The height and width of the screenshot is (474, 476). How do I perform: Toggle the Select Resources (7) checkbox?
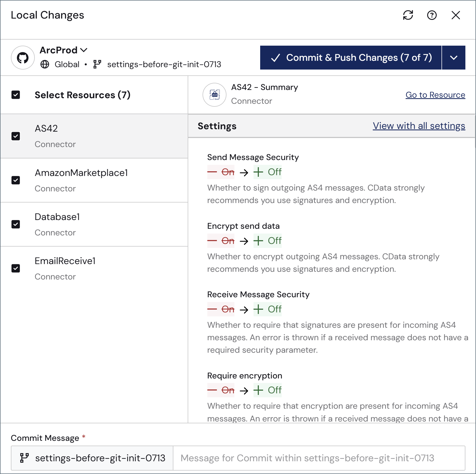pos(16,95)
